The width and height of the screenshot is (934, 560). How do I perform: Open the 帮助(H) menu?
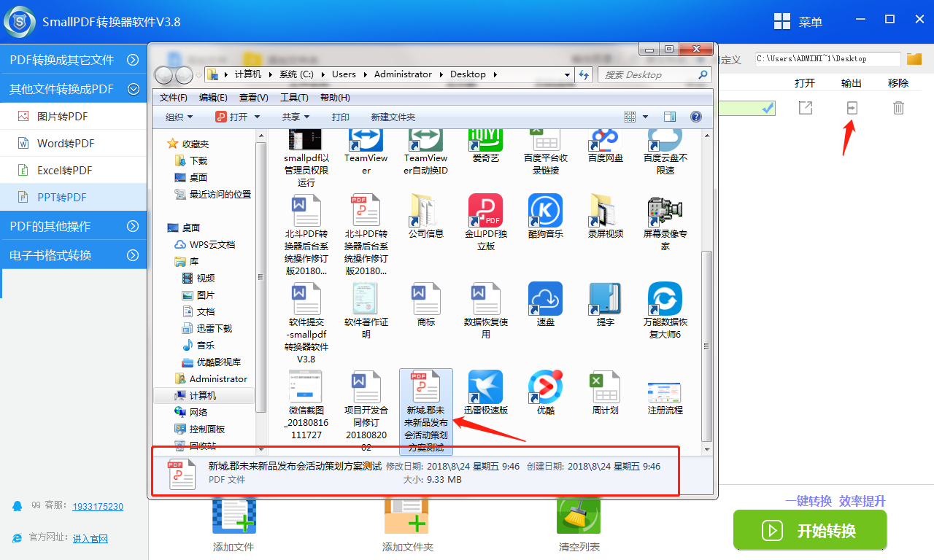(x=335, y=98)
